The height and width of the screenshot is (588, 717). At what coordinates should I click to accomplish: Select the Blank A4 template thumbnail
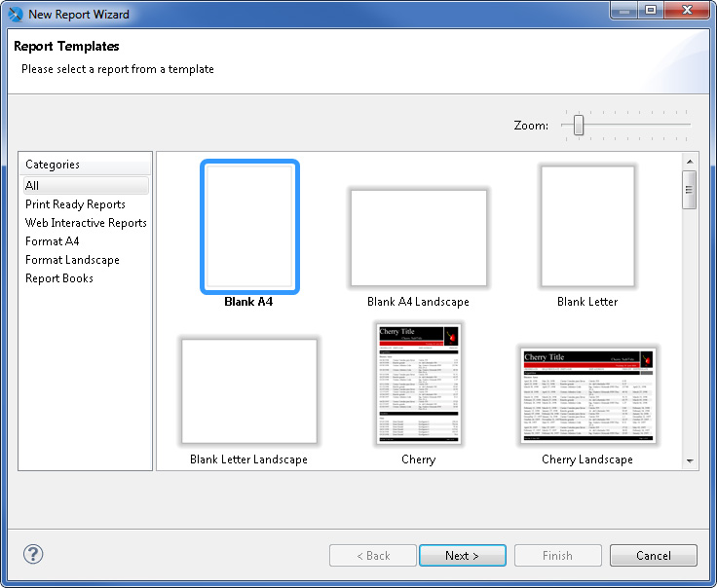click(249, 226)
